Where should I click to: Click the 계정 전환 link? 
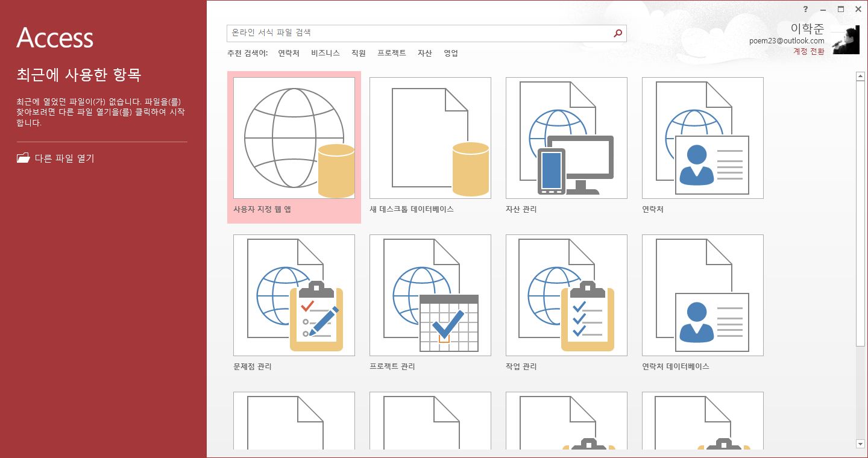coord(809,51)
